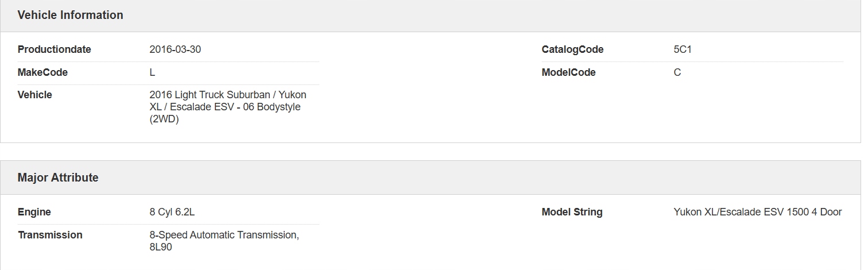Select the production date value 2016-03-30
868x270 pixels.
175,50
